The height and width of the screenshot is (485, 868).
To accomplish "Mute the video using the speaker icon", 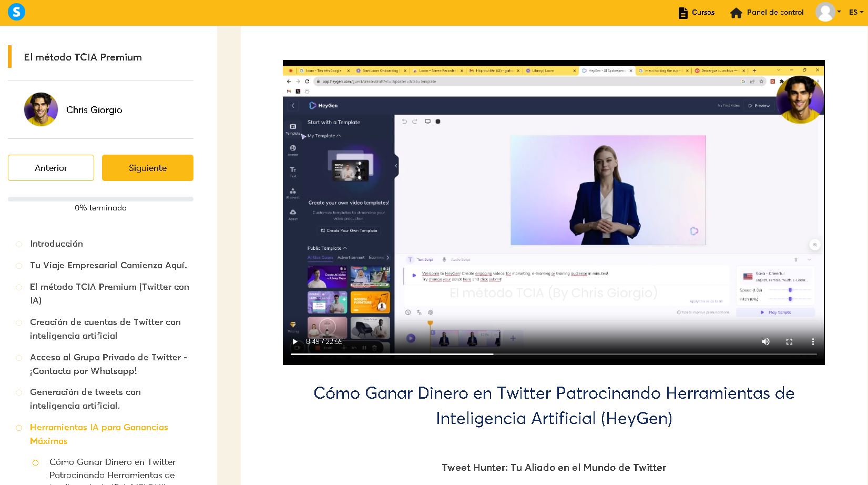I will (x=765, y=341).
